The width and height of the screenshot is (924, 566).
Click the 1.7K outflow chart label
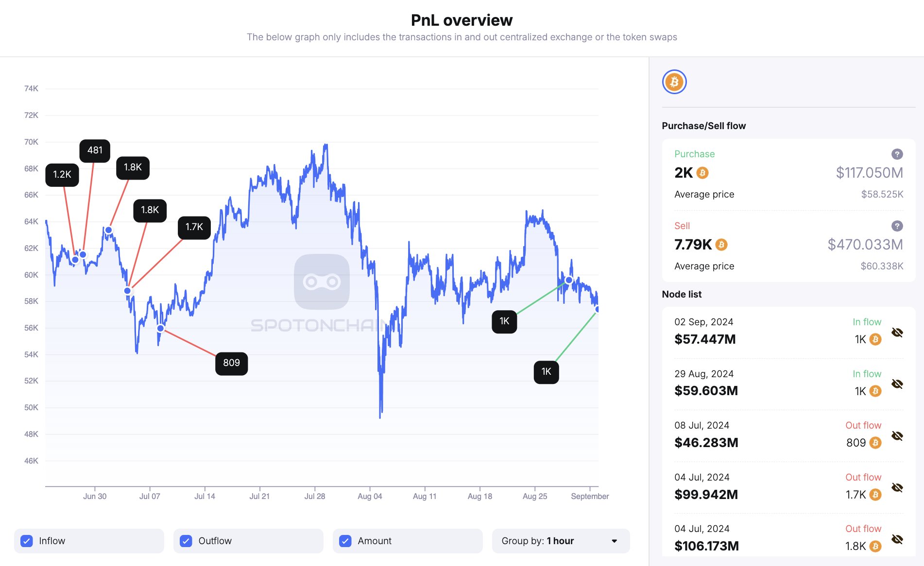click(x=194, y=227)
